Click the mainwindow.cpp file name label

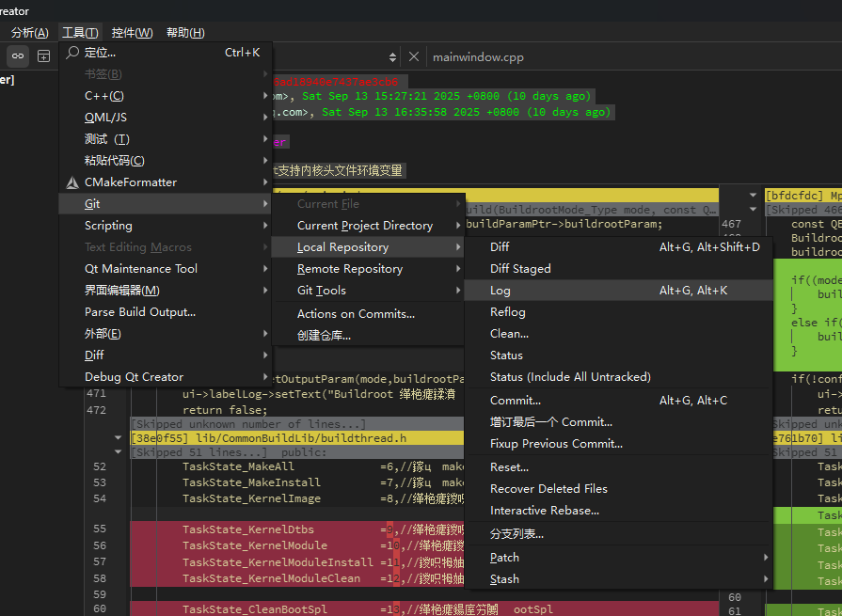(x=478, y=57)
